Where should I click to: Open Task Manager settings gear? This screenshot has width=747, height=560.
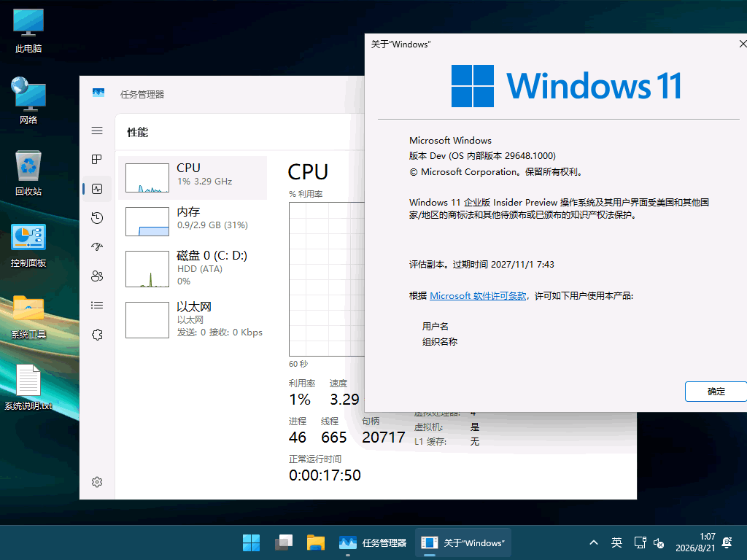(x=97, y=482)
